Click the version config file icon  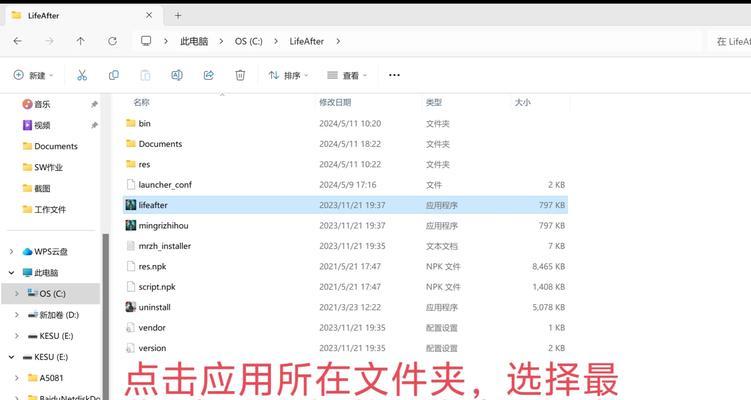point(130,348)
